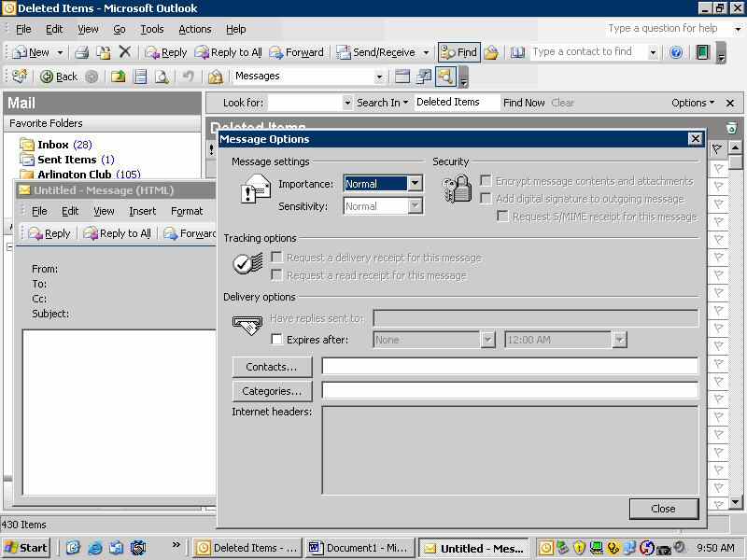
Task: Open the Importance dropdown
Action: (415, 183)
